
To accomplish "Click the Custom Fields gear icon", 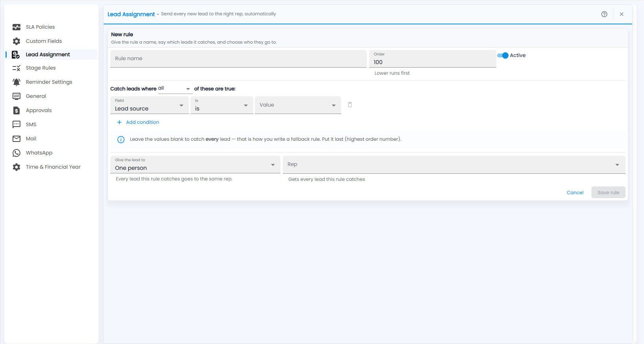I will (16, 41).
